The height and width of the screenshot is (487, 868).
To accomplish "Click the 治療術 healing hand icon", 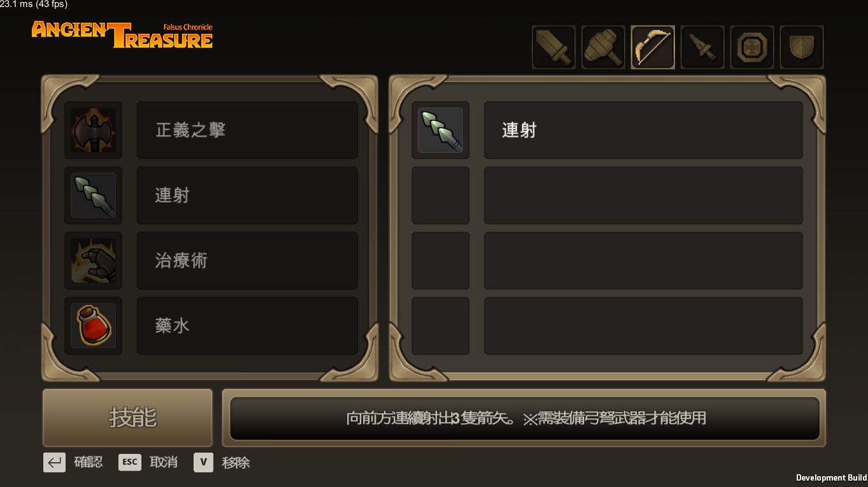I will pyautogui.click(x=93, y=260).
